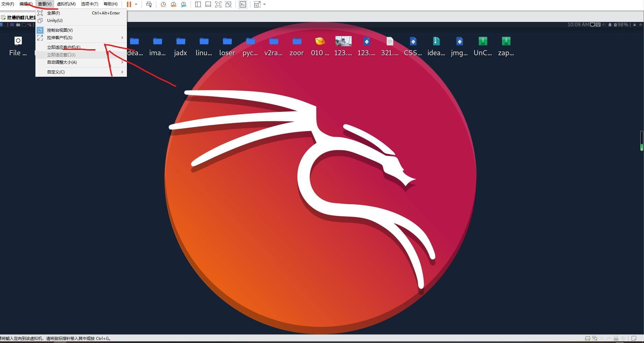This screenshot has width=644, height=343.
Task: Click take snapshot clock icon
Action: tap(163, 4)
